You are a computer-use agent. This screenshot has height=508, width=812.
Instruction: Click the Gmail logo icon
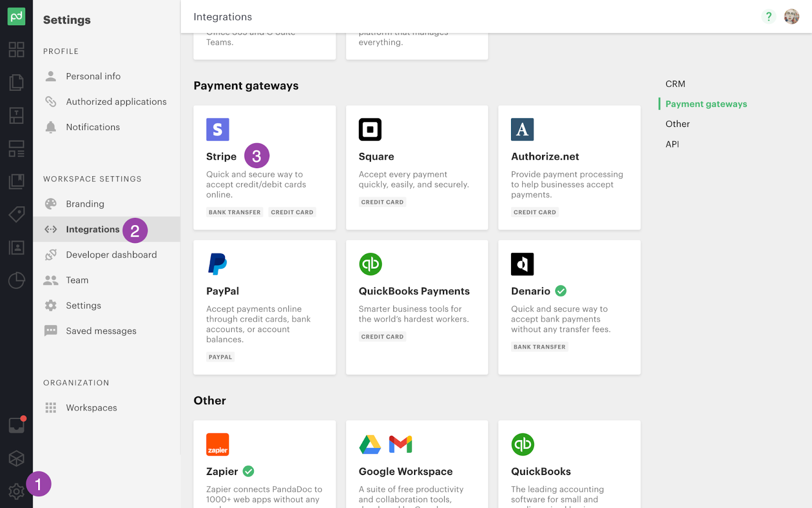pyautogui.click(x=400, y=444)
